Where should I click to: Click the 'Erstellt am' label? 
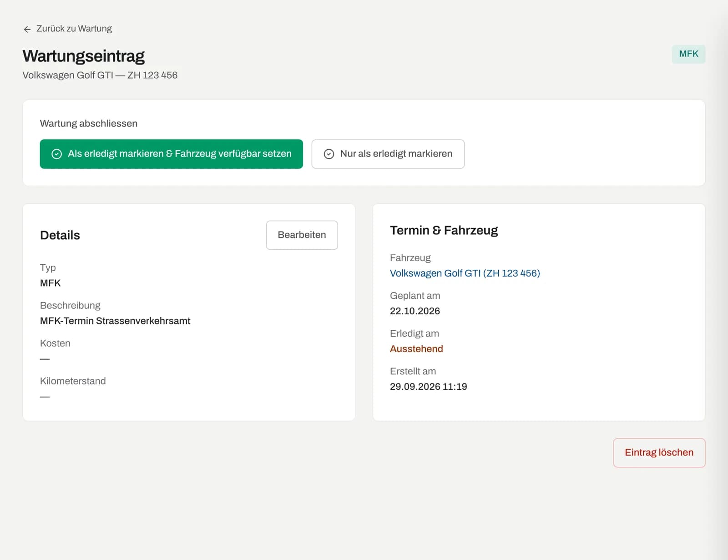tap(413, 371)
